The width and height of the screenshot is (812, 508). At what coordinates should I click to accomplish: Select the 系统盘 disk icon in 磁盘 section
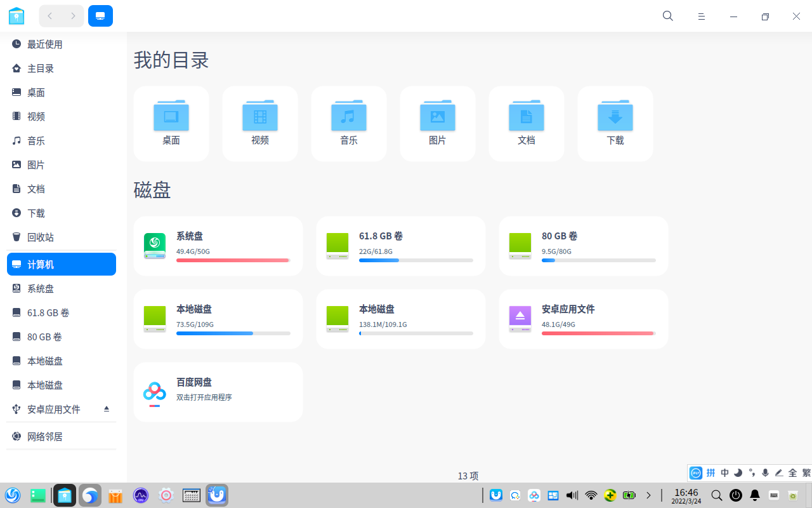[155, 246]
